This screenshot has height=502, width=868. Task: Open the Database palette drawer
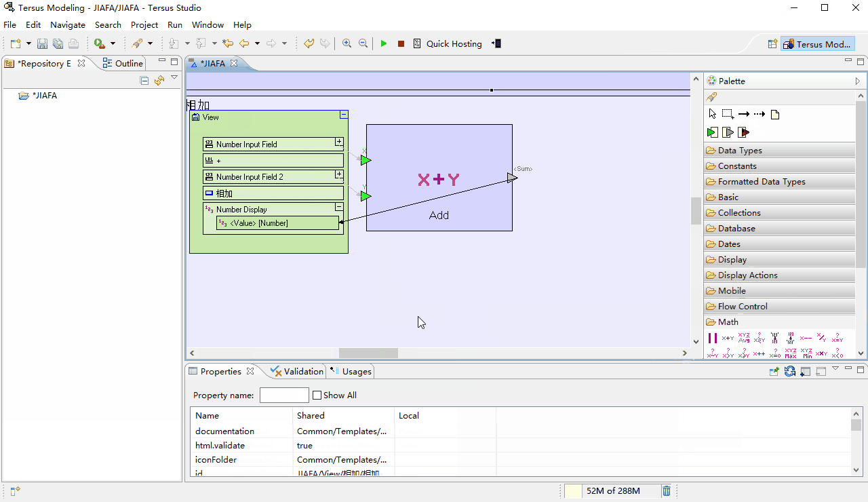point(779,229)
